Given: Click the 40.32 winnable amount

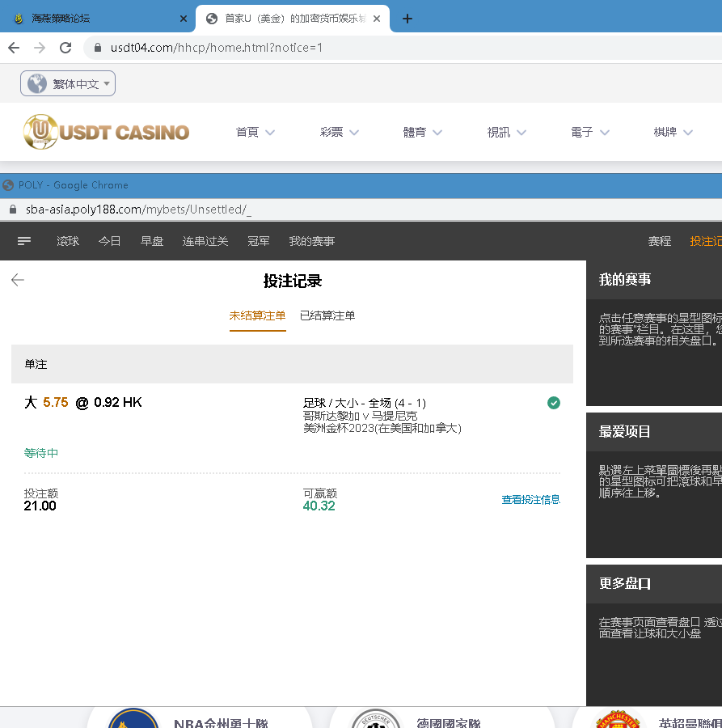Looking at the screenshot, I should (319, 506).
